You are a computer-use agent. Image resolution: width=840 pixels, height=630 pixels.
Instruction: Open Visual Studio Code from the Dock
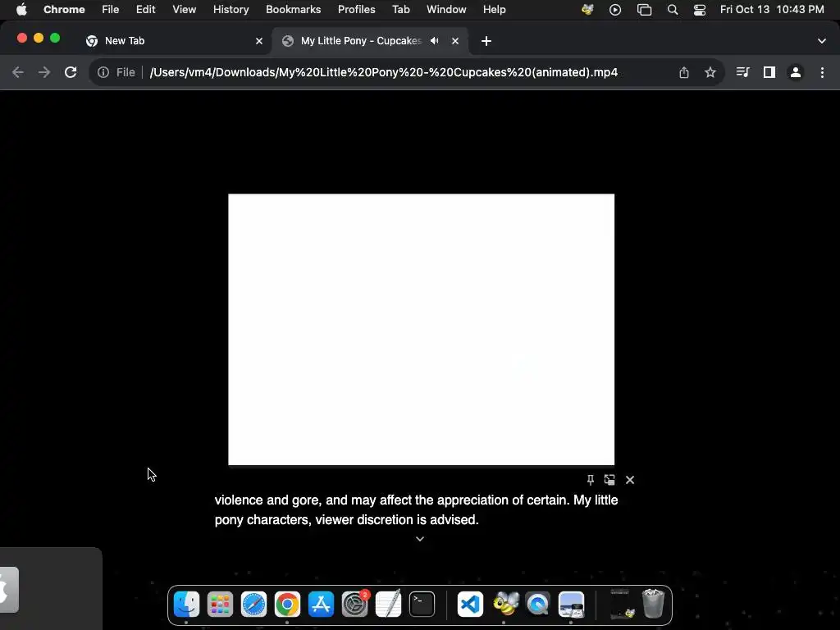(x=470, y=605)
